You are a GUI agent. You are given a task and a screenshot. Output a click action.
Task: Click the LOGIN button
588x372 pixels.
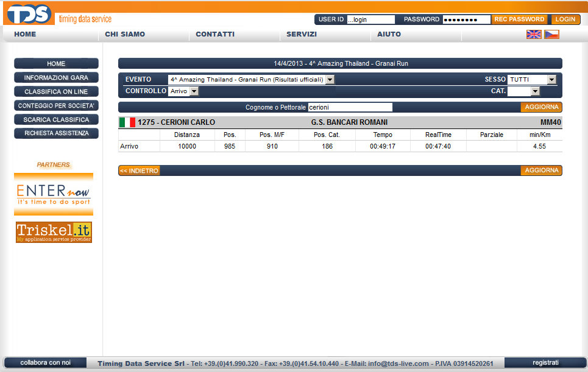pyautogui.click(x=565, y=19)
